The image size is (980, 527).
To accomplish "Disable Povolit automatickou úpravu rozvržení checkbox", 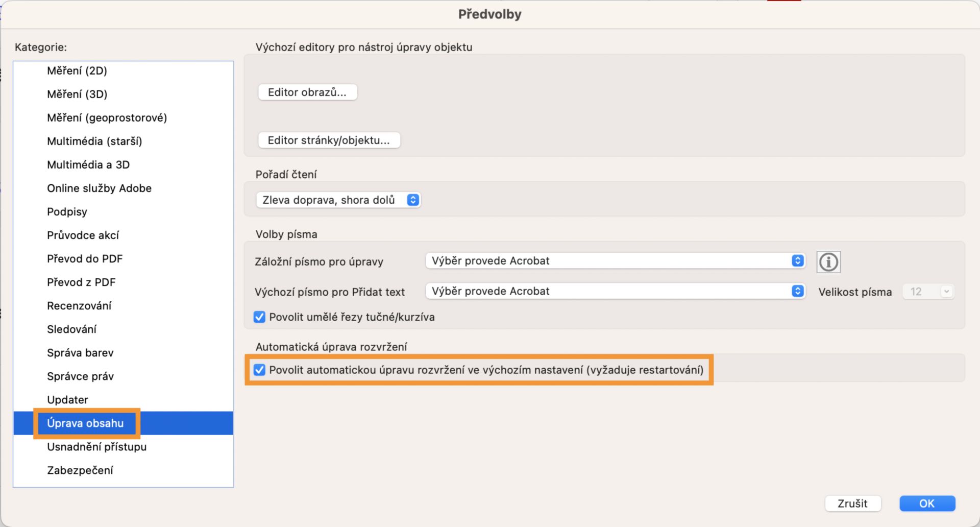I will (259, 370).
